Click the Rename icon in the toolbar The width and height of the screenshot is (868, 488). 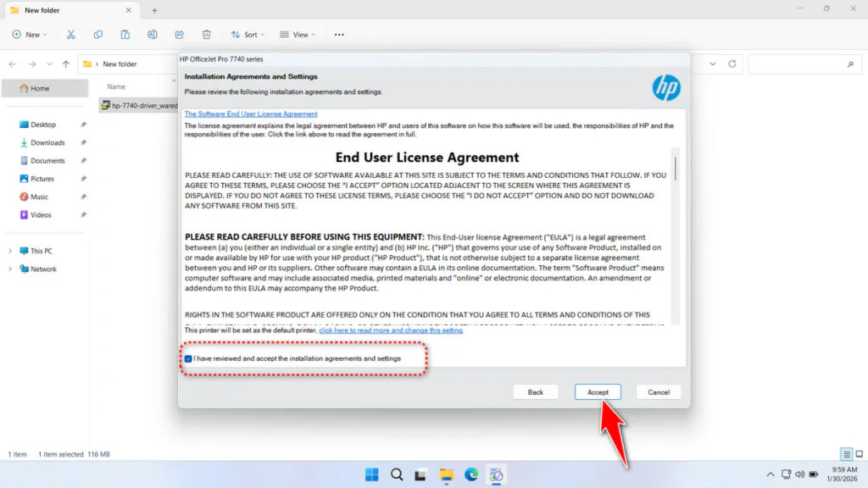point(153,34)
